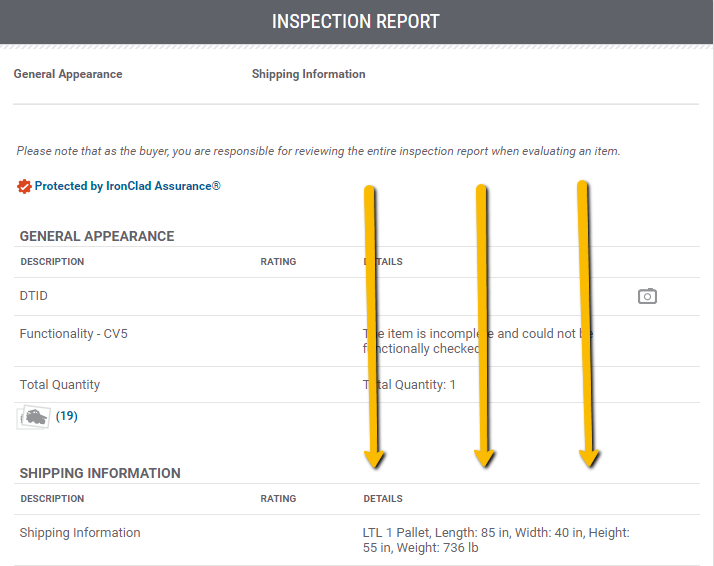Select the DTID row label
Screen dimensions: 714x566
point(34,296)
